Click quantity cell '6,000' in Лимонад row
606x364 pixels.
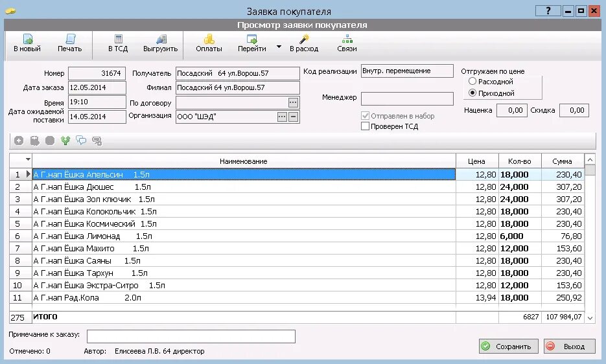(520, 236)
